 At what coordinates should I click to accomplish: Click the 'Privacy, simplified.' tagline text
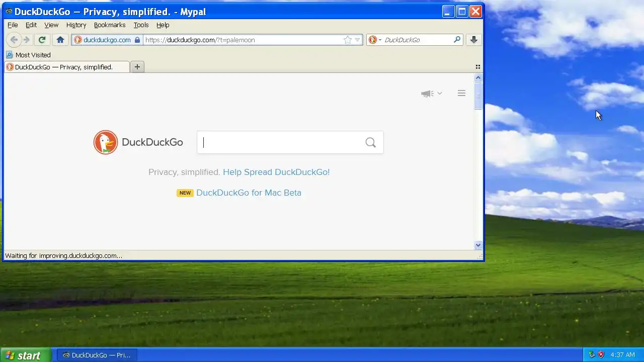tap(184, 172)
